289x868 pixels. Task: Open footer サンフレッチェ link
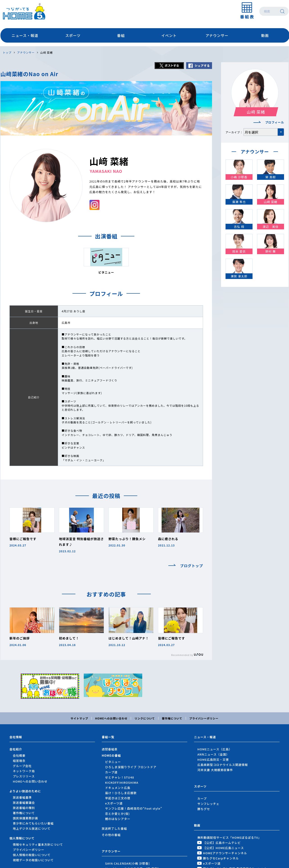[x=208, y=804]
